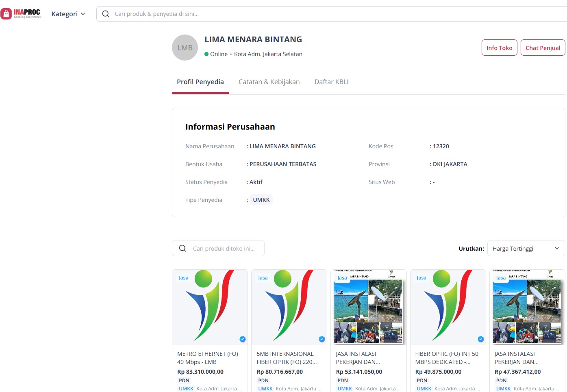Click Jasa tag on FIBER OPTIC INT 50 card
Screen dimensions: 567x392
421,278
